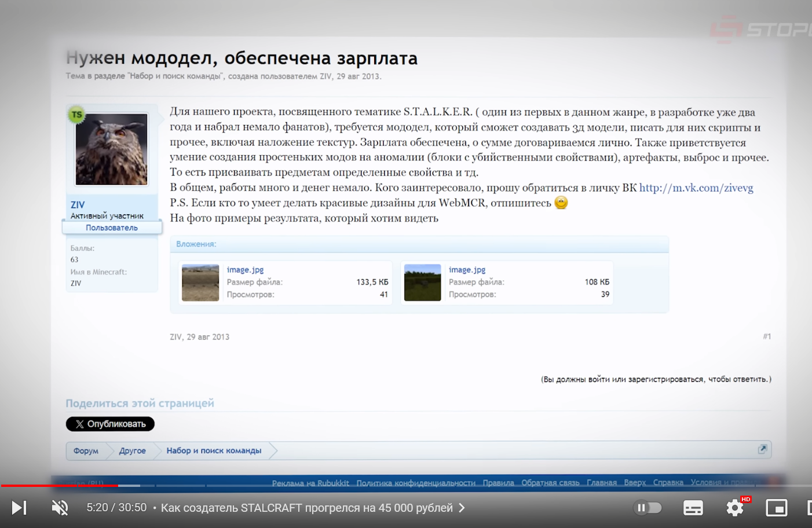Click the Баллы value 63
The width and height of the screenshot is (812, 528).
[x=74, y=259]
